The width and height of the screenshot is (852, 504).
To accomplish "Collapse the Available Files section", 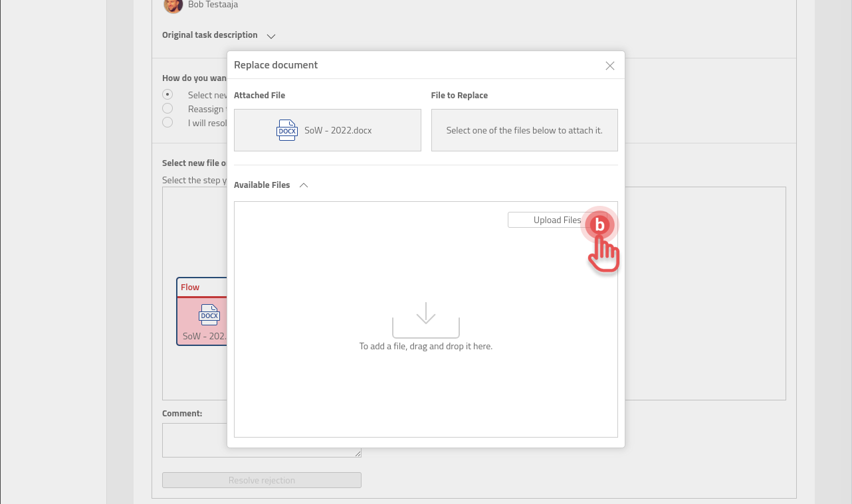I will pyautogui.click(x=304, y=185).
